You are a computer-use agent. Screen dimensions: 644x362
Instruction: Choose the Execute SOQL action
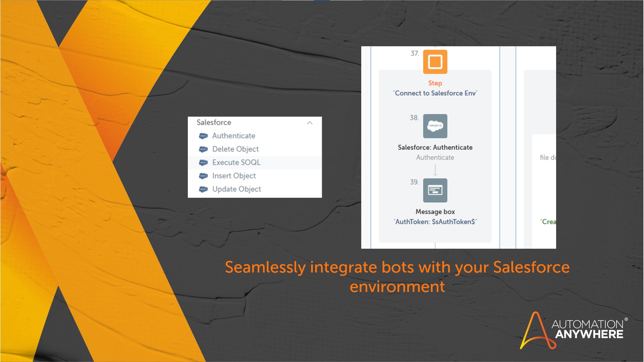pyautogui.click(x=236, y=163)
